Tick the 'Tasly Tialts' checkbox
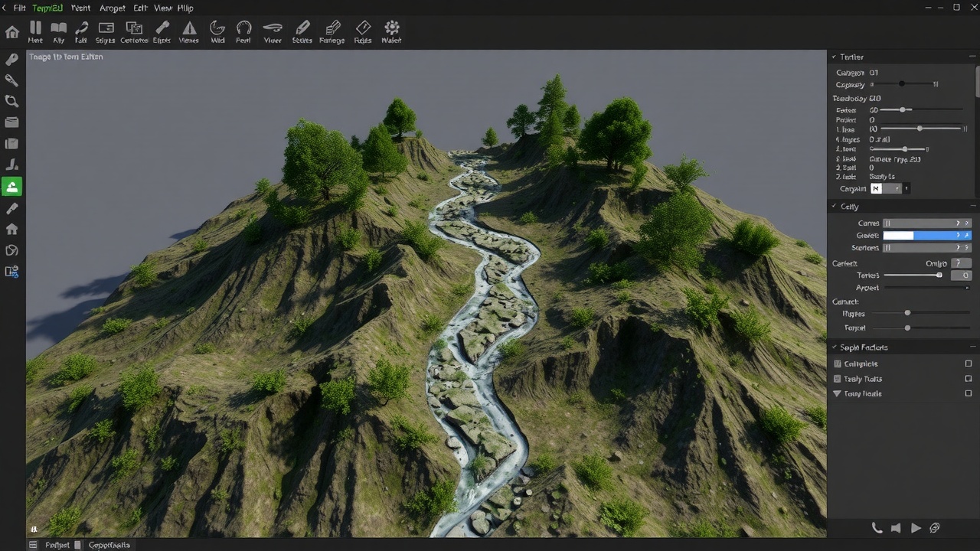Screen dimensions: 980x551 [x=969, y=379]
